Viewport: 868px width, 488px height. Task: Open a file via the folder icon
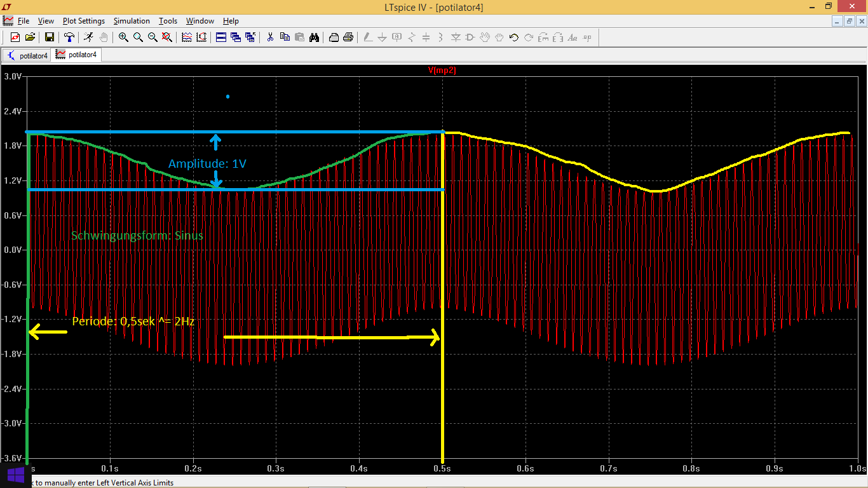click(30, 37)
